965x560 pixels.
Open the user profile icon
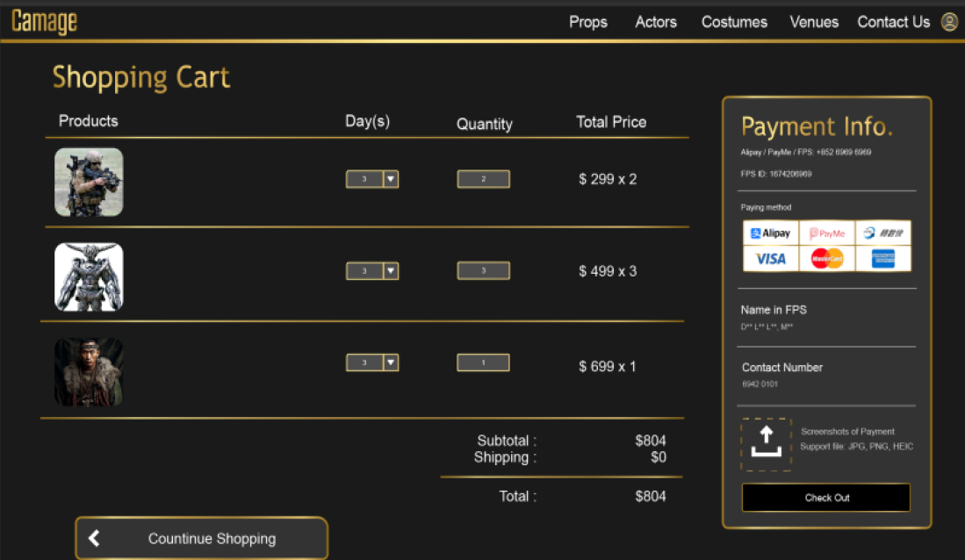949,22
